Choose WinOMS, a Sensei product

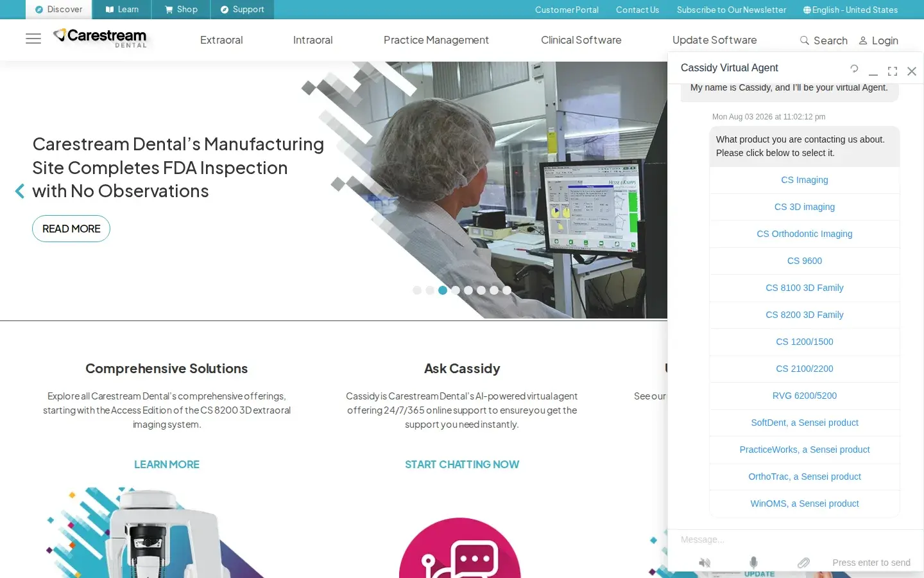805,504
